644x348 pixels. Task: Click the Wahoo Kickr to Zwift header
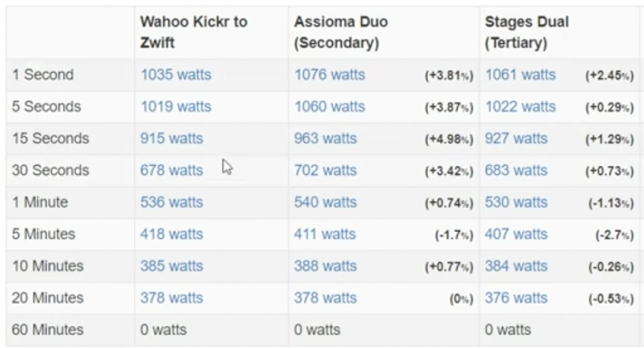194,32
